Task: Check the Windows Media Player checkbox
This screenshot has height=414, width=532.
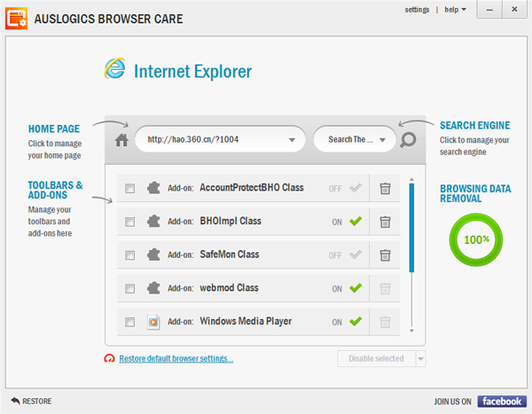Action: 129,322
